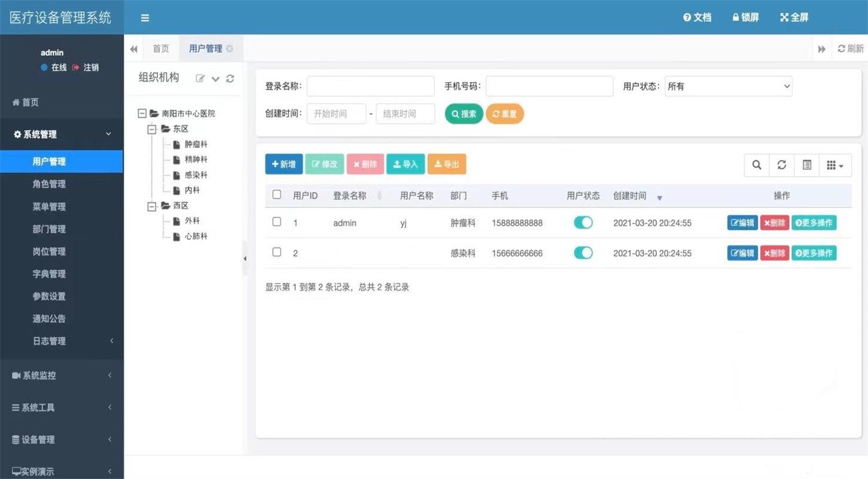The image size is (868, 479).
Task: Open 角色管理 in the sidebar
Action: (49, 184)
